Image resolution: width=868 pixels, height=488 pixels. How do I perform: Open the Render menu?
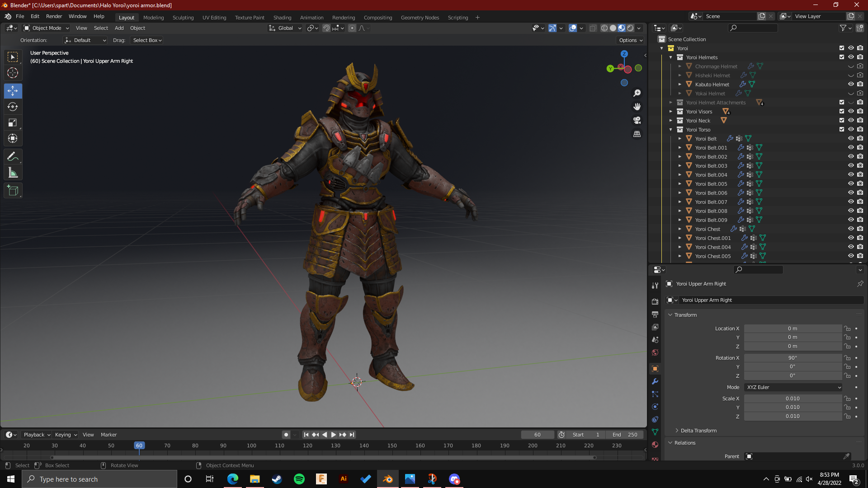point(54,16)
